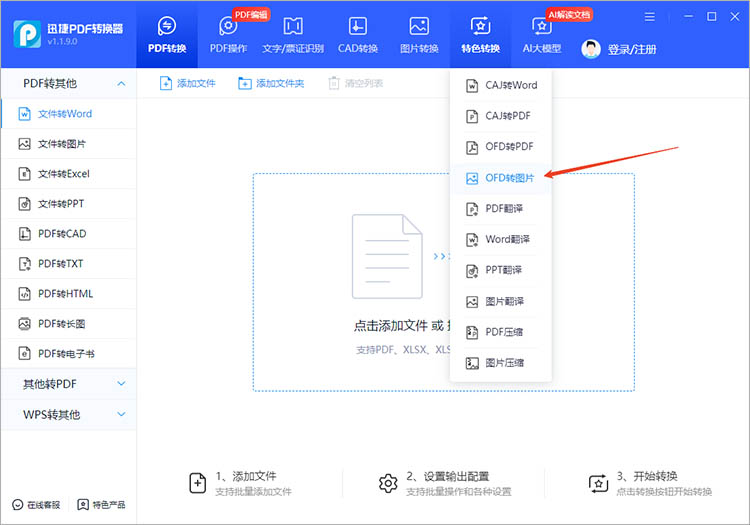750x525 pixels.
Task: Click the user avatar icon
Action: pyautogui.click(x=591, y=49)
